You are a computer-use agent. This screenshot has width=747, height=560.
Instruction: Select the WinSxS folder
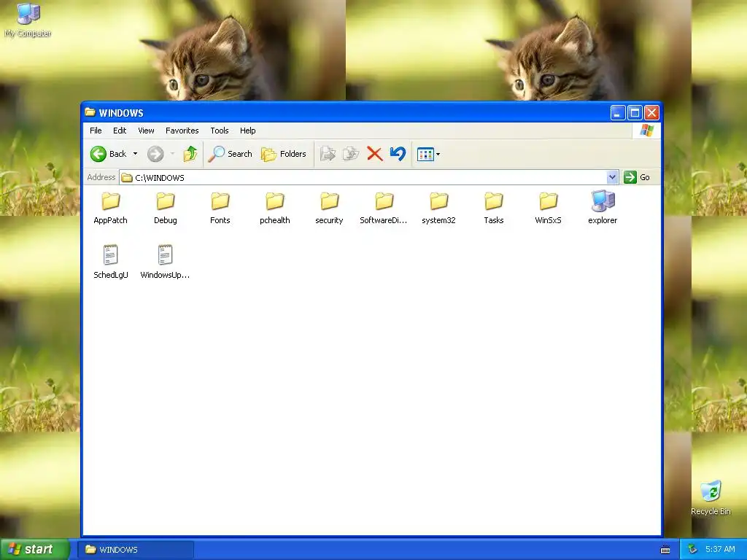click(x=549, y=208)
